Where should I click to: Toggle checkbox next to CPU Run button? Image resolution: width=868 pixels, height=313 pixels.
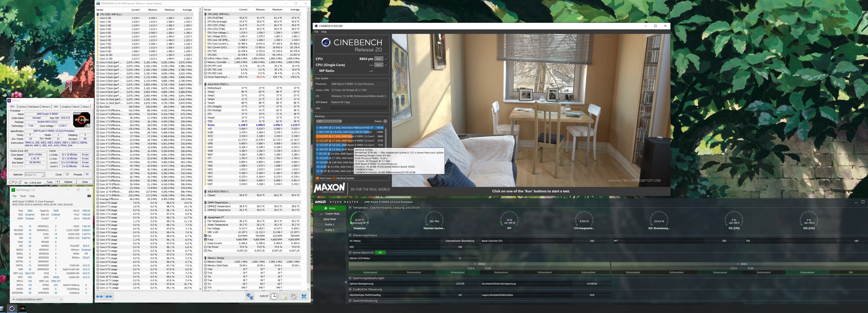tap(386, 59)
